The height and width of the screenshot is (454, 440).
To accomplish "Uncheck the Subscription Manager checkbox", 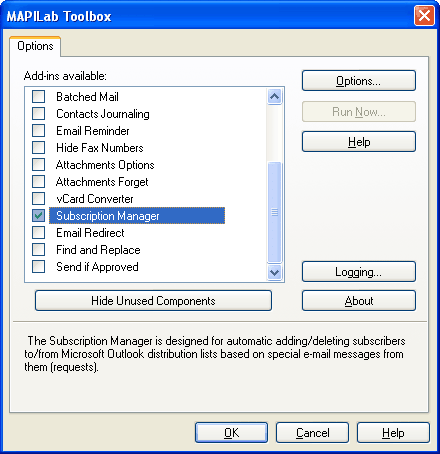I will [39, 216].
